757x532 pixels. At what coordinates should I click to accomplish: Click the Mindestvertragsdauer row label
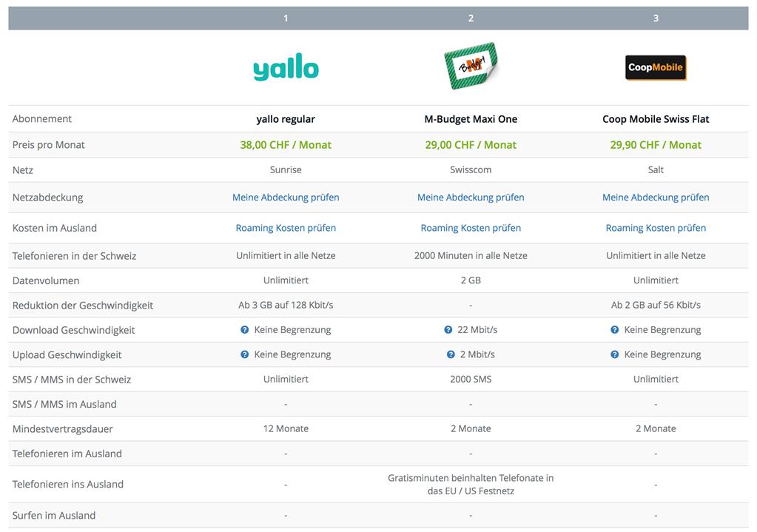click(62, 428)
